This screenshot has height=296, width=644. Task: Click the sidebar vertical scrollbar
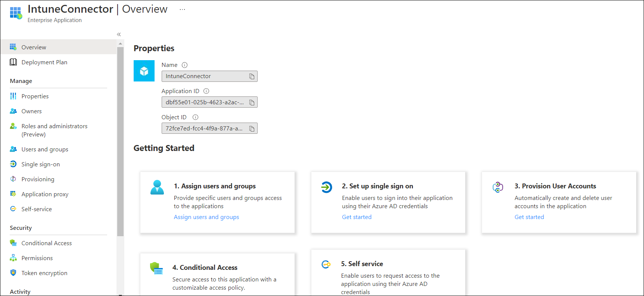[120, 142]
